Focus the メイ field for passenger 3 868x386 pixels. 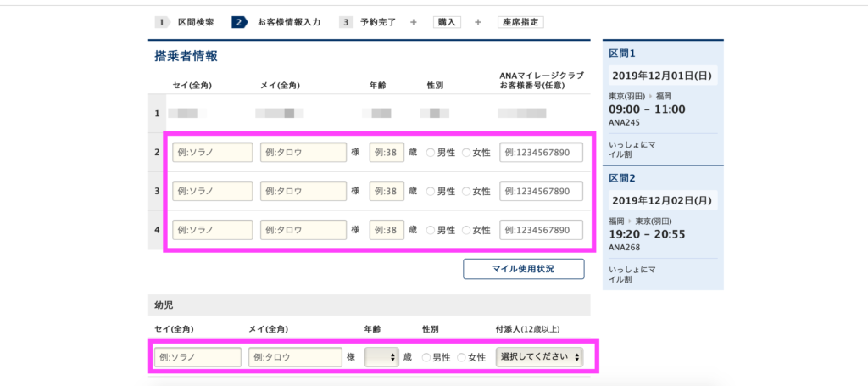303,191
